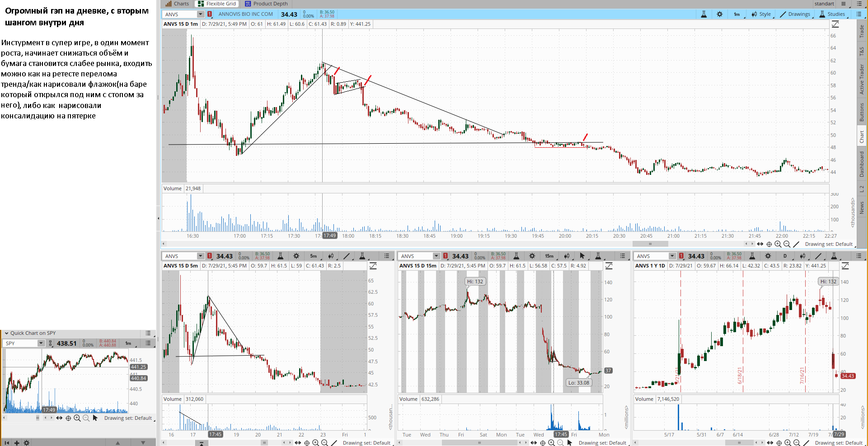The image size is (868, 446).
Task: Click the Studies button
Action: tap(832, 14)
